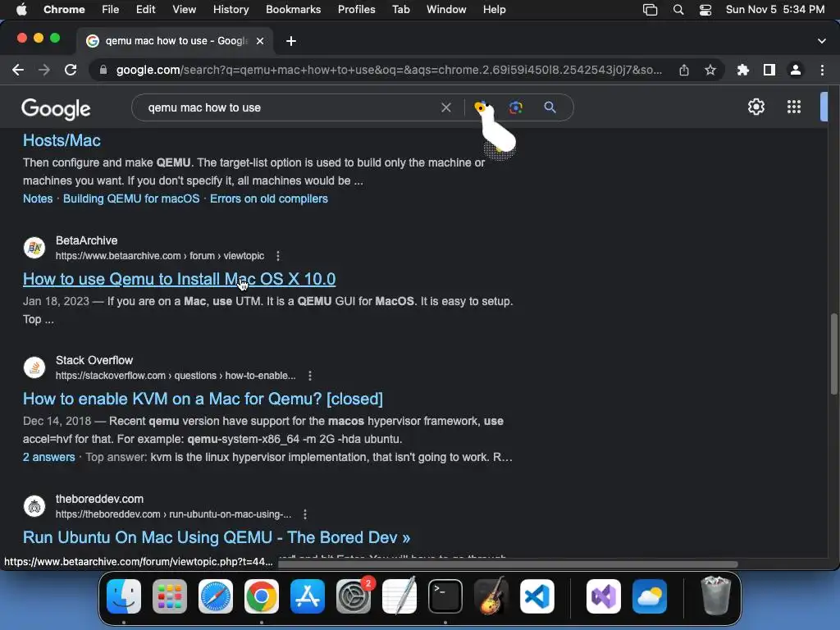Reload the current page

point(71,71)
